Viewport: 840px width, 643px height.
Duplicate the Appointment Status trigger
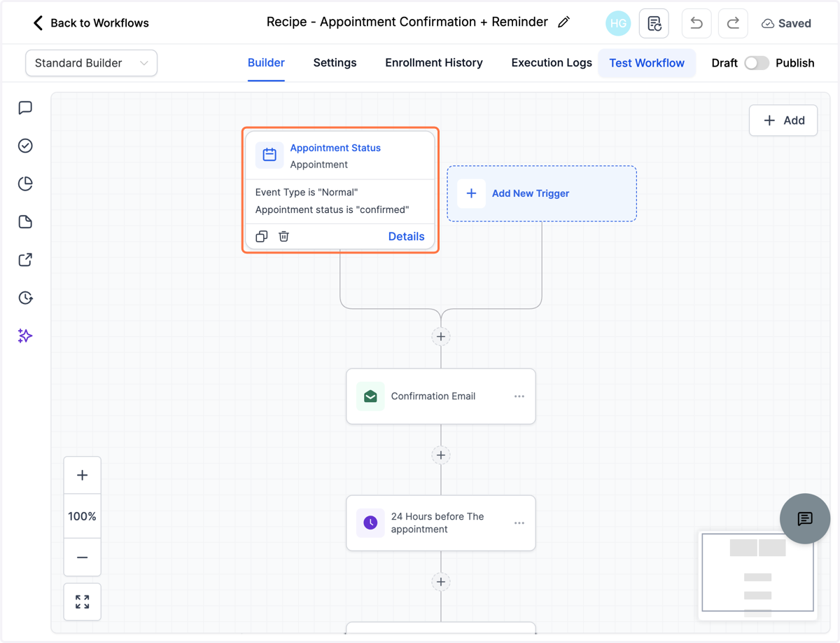point(262,237)
